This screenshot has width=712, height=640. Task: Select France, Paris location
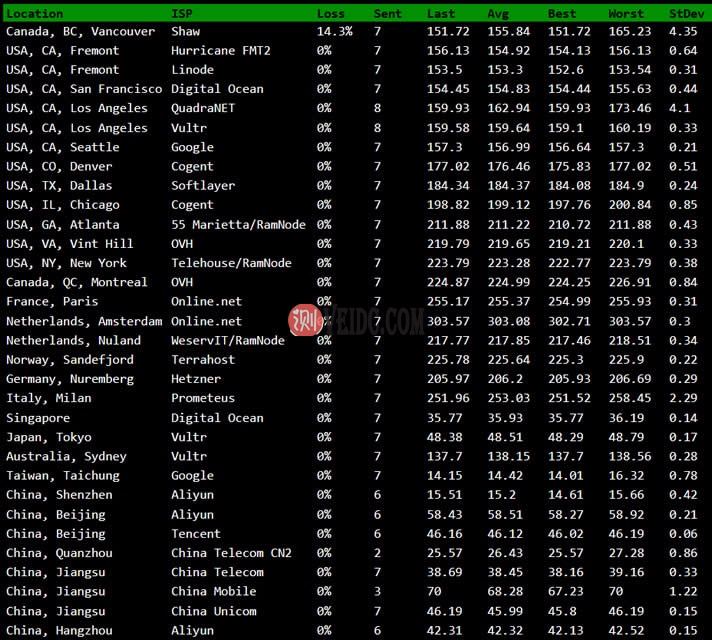coord(52,301)
